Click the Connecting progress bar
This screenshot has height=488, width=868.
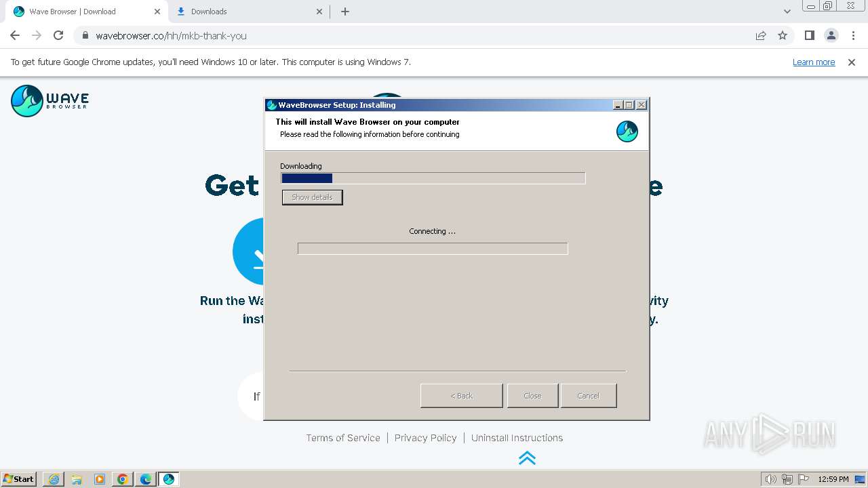(x=433, y=249)
